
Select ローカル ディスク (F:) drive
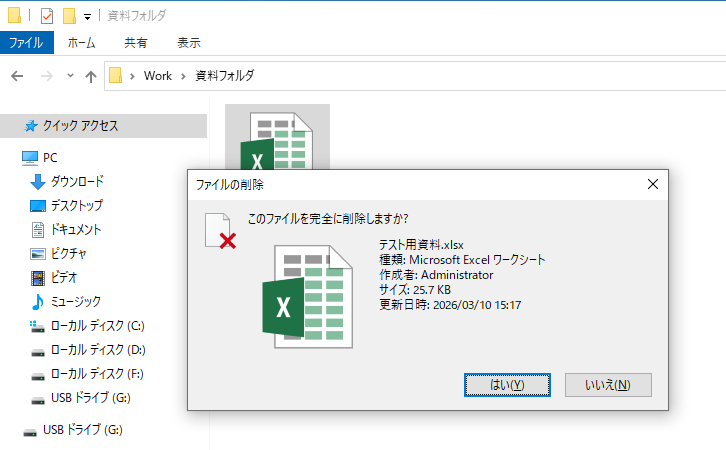(x=97, y=374)
